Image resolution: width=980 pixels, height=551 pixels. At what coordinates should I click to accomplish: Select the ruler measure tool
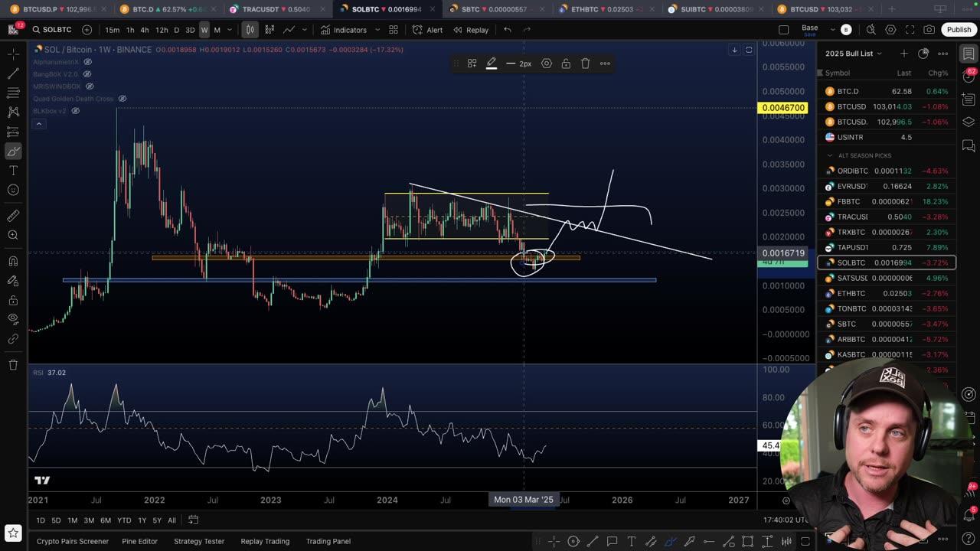click(13, 216)
